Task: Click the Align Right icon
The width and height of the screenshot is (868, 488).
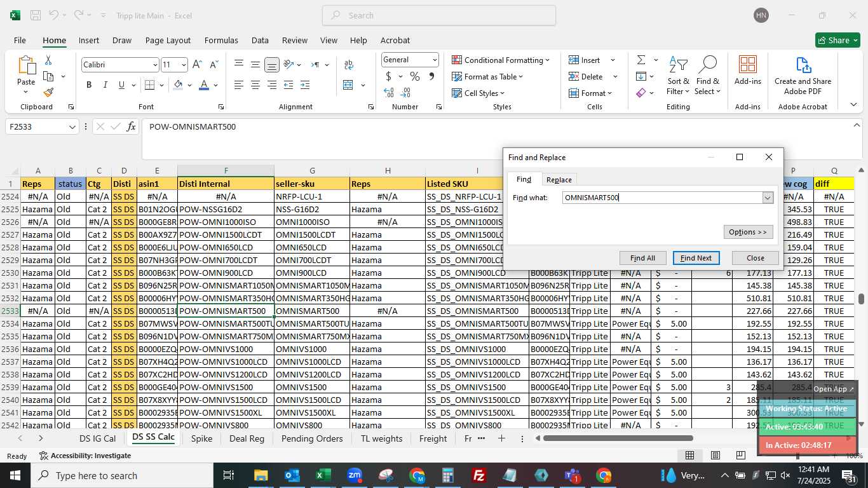Action: click(272, 85)
